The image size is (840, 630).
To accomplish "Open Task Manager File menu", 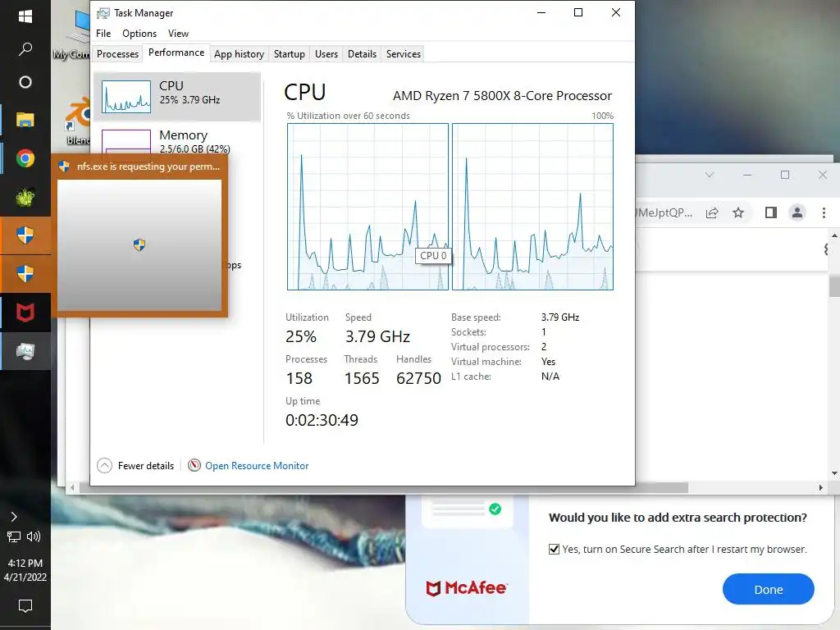I will [103, 33].
